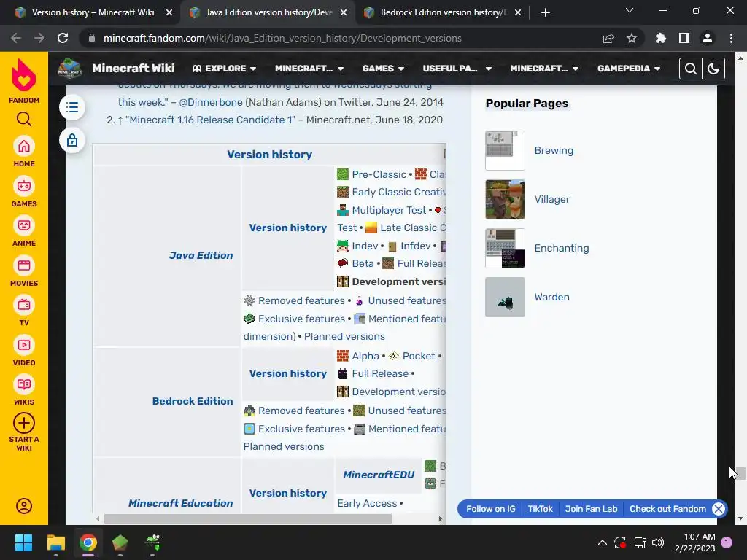747x560 pixels.
Task: Close the Java Edition version history tab
Action: [344, 12]
